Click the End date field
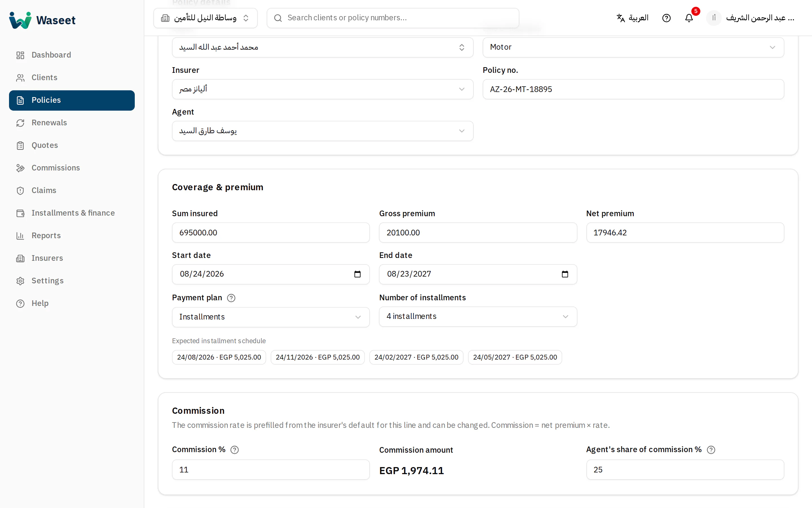This screenshot has width=812, height=508. click(x=478, y=274)
